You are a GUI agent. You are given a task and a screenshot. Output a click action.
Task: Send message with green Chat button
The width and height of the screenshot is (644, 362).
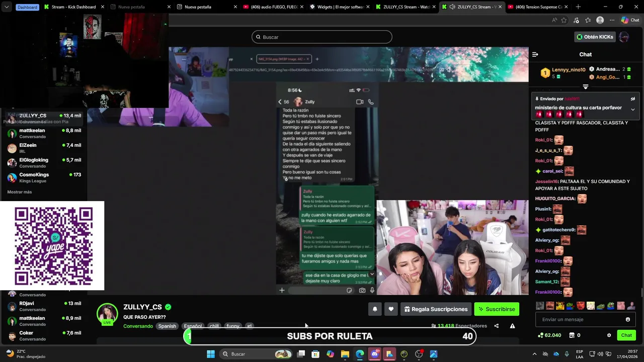pos(626,335)
